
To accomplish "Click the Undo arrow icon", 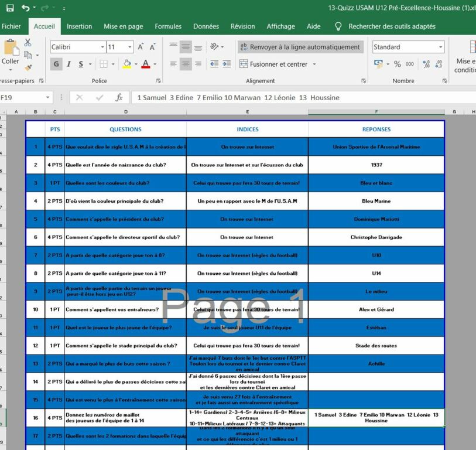I will [x=26, y=8].
